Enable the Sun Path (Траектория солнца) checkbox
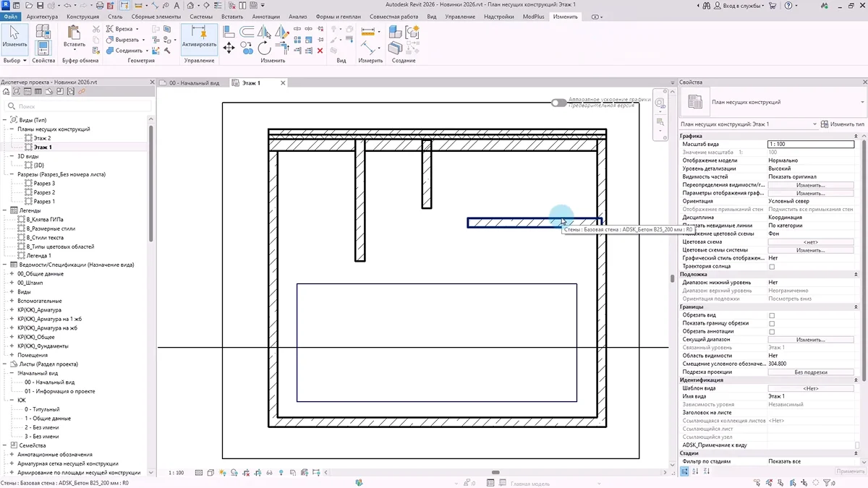Viewport: 868px width, 488px height. (x=772, y=267)
